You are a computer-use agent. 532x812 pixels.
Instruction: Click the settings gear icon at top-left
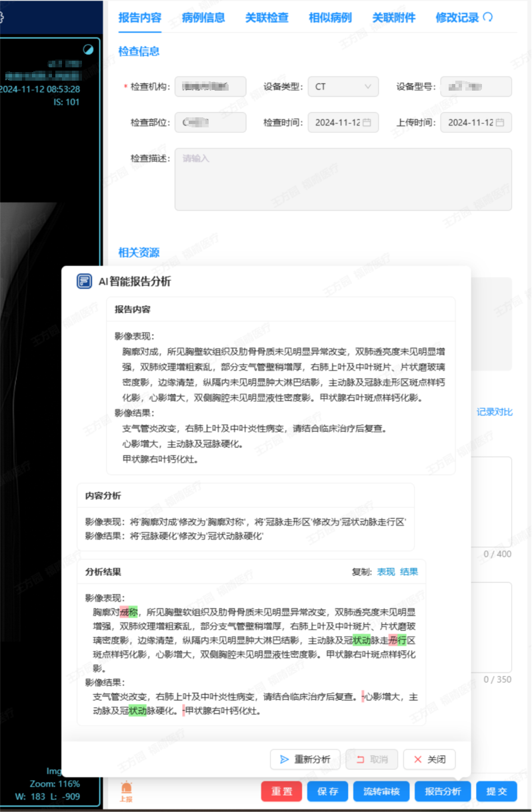pos(2,17)
